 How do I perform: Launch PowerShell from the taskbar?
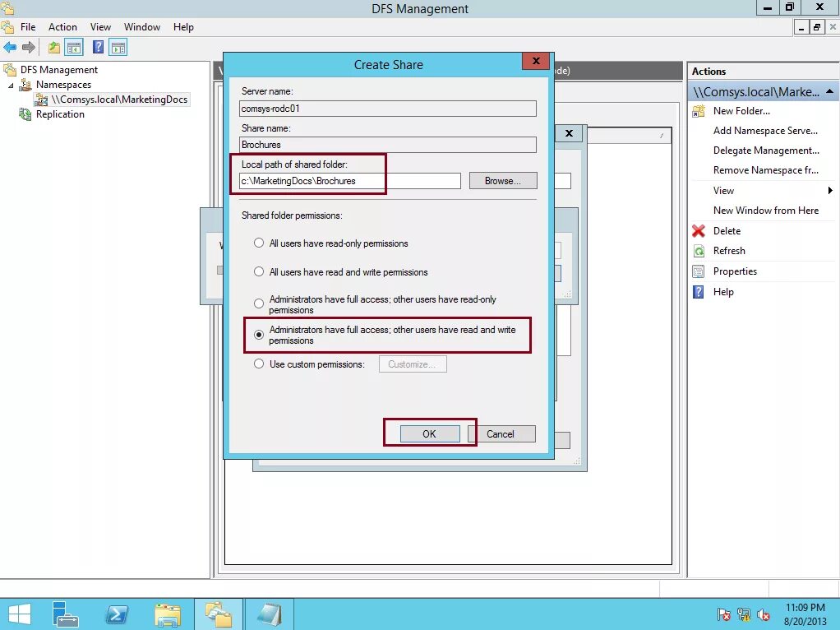click(116, 614)
